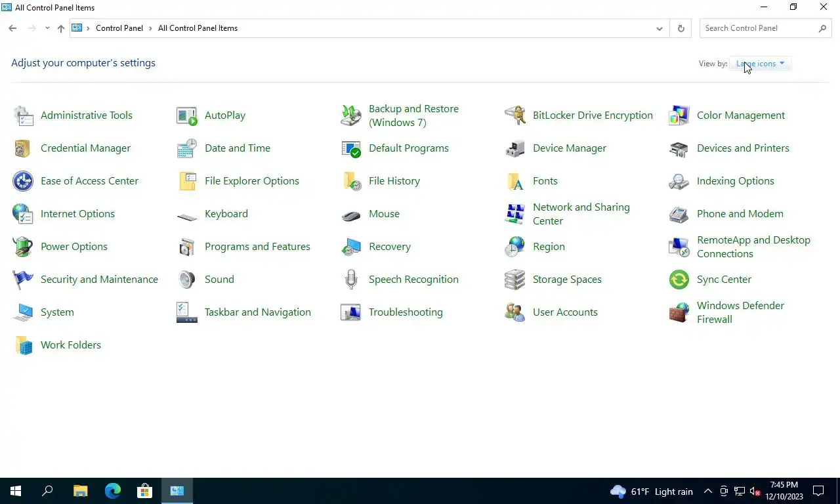Click the Color Management icon
The height and width of the screenshot is (504, 840).
tap(679, 115)
